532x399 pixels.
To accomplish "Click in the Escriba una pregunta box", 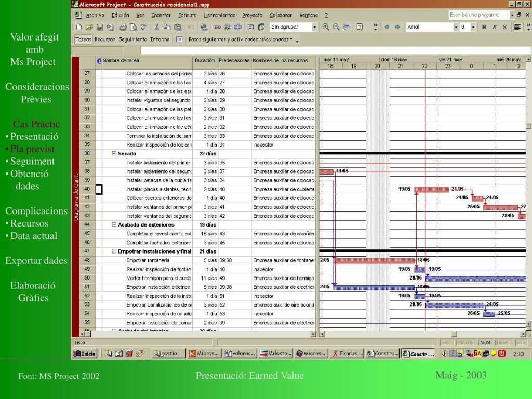I will click(478, 15).
